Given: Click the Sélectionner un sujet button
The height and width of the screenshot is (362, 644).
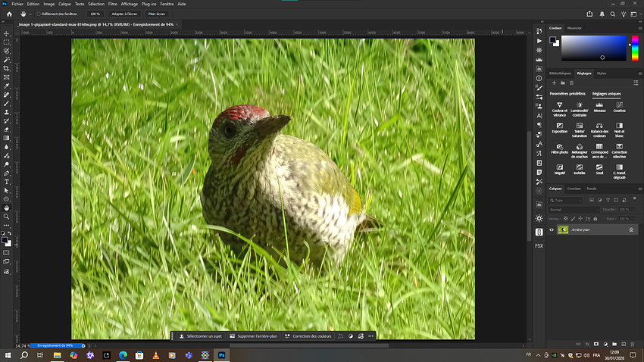Looking at the screenshot, I should 200,335.
